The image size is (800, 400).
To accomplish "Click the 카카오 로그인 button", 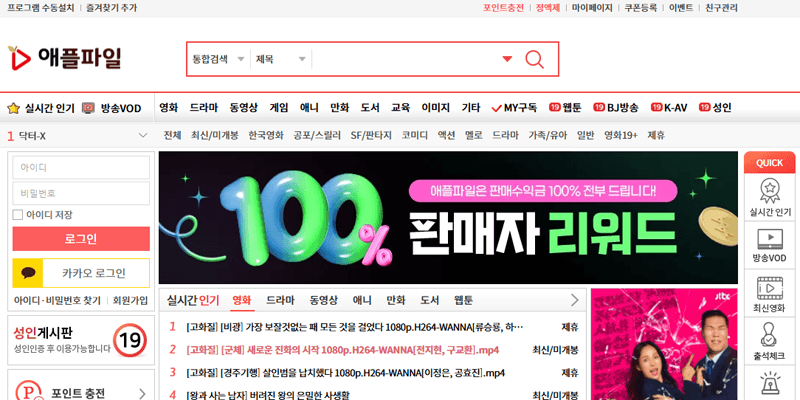I will [81, 273].
